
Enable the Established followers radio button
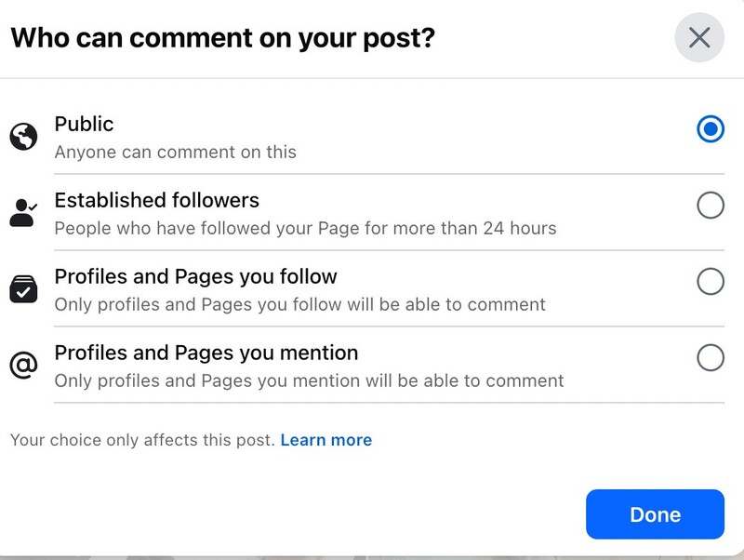point(711,206)
